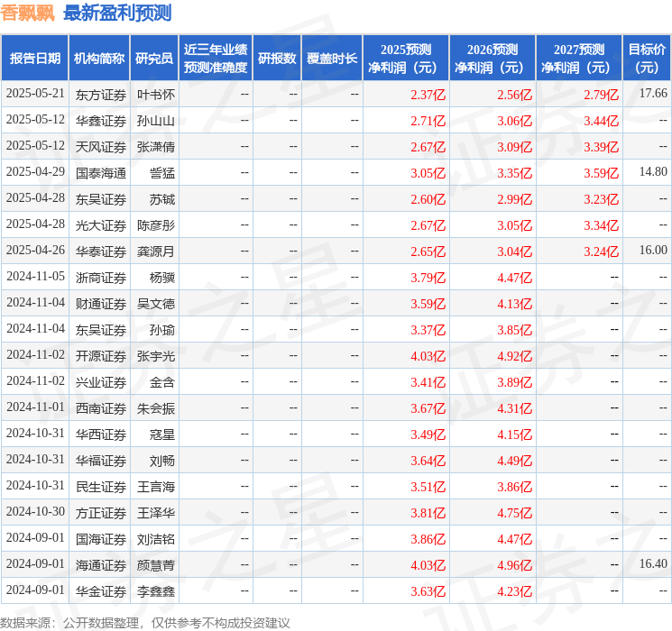The image size is (672, 631).
Task: Click the 研报数 column header
Action: (x=277, y=59)
